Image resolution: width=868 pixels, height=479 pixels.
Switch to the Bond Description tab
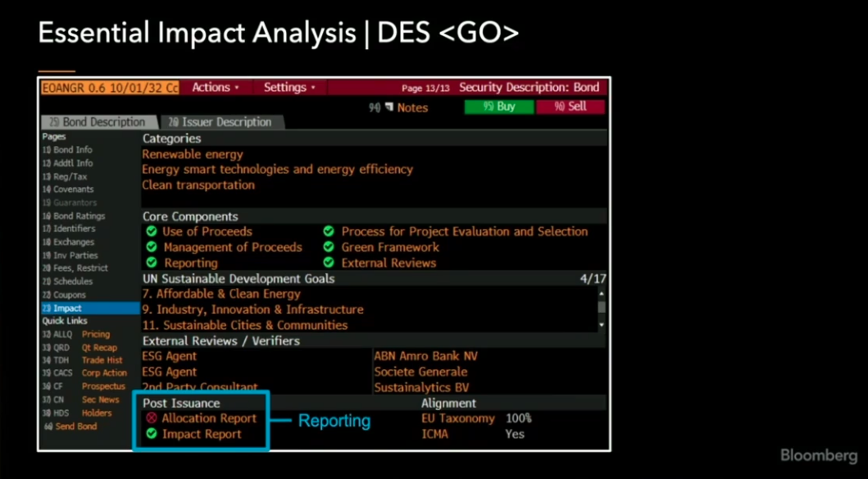[98, 122]
